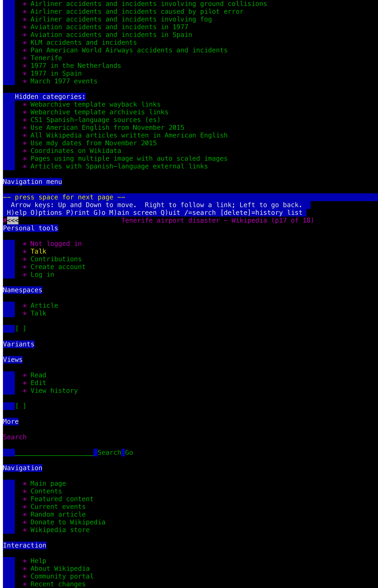Open 'Help' under Interaction
This screenshot has height=588, width=378.
click(x=38, y=561)
